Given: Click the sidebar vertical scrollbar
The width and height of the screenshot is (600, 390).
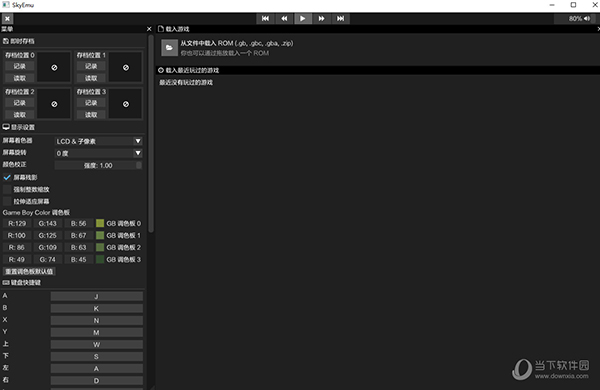Looking at the screenshot, I should (151, 134).
